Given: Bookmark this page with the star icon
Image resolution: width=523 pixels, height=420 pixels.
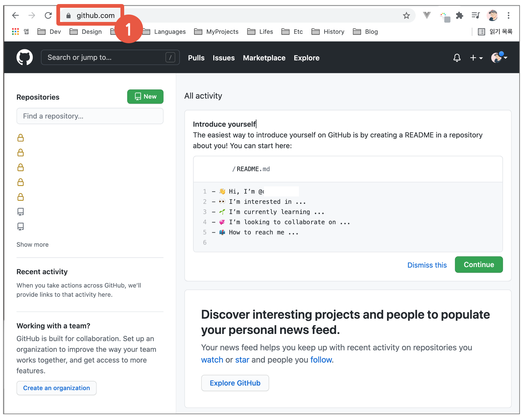Looking at the screenshot, I should coord(406,16).
